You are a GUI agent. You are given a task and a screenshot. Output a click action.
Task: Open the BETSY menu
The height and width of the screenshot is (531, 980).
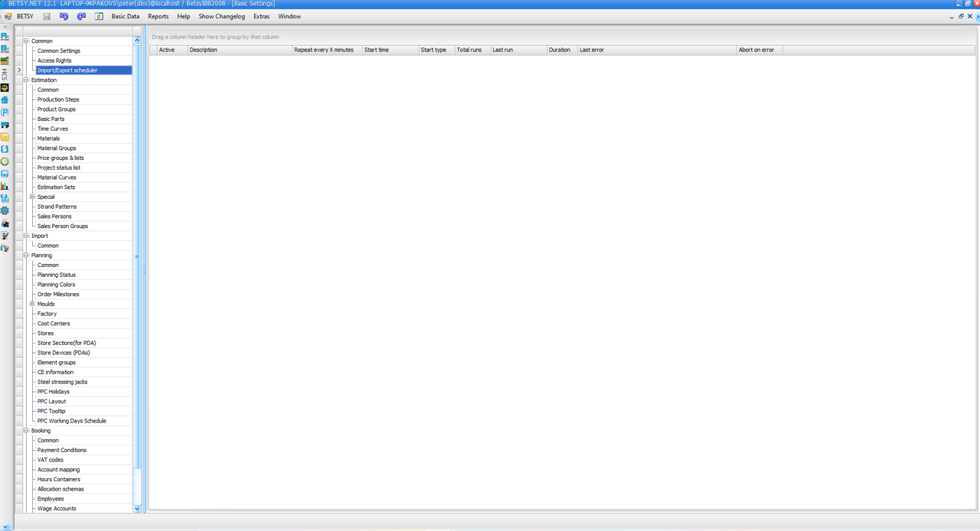click(x=25, y=16)
